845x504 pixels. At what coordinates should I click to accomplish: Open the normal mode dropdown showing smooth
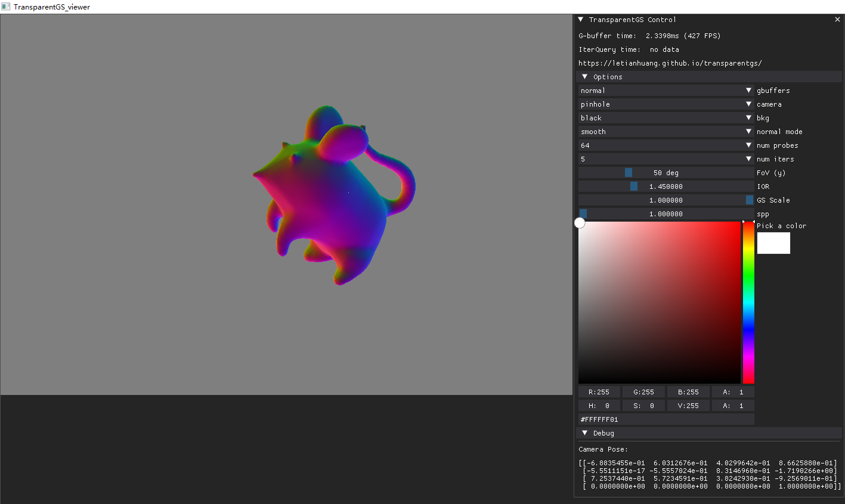[666, 132]
